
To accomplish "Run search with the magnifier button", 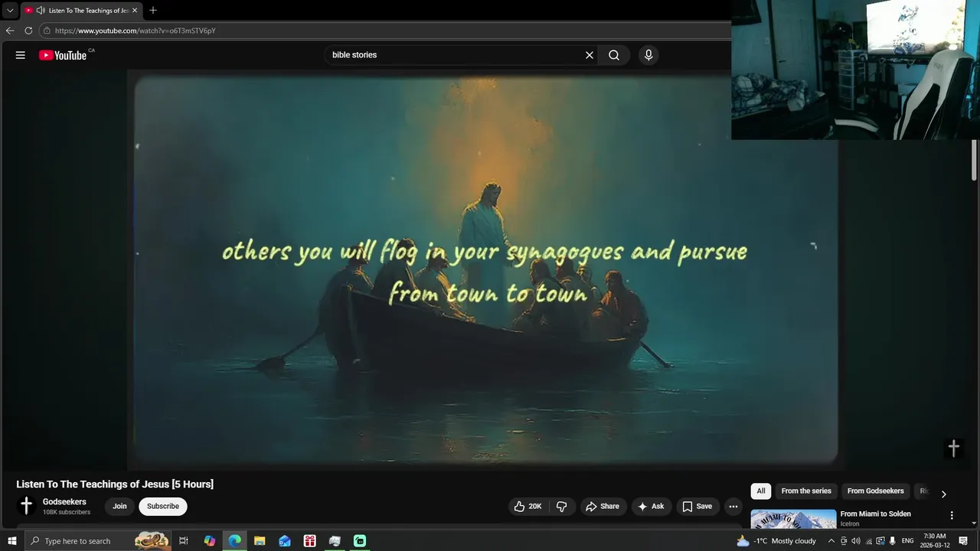I will [x=614, y=55].
